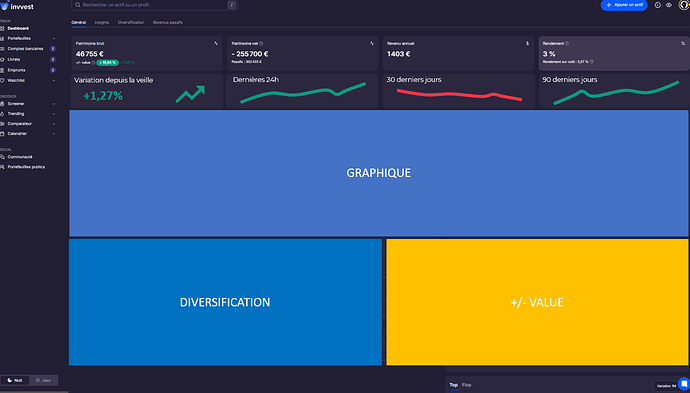Open Portefeuilles publics link

pyautogui.click(x=26, y=167)
